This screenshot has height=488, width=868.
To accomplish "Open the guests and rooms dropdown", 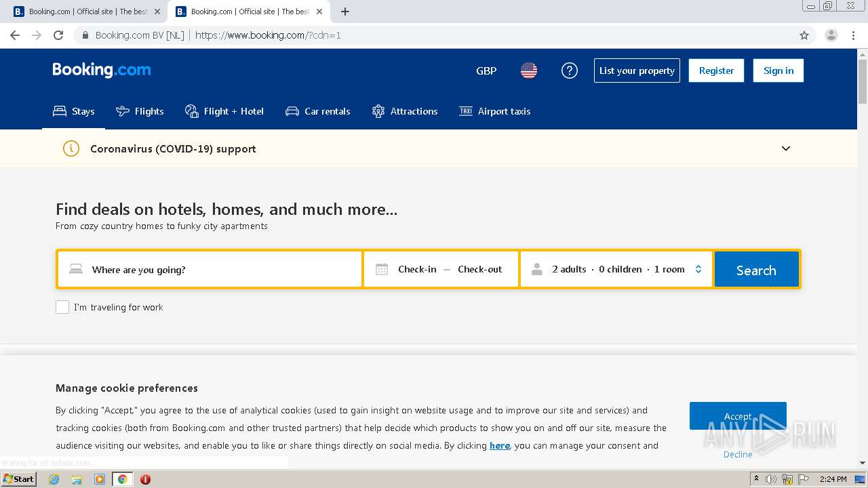I will 616,270.
